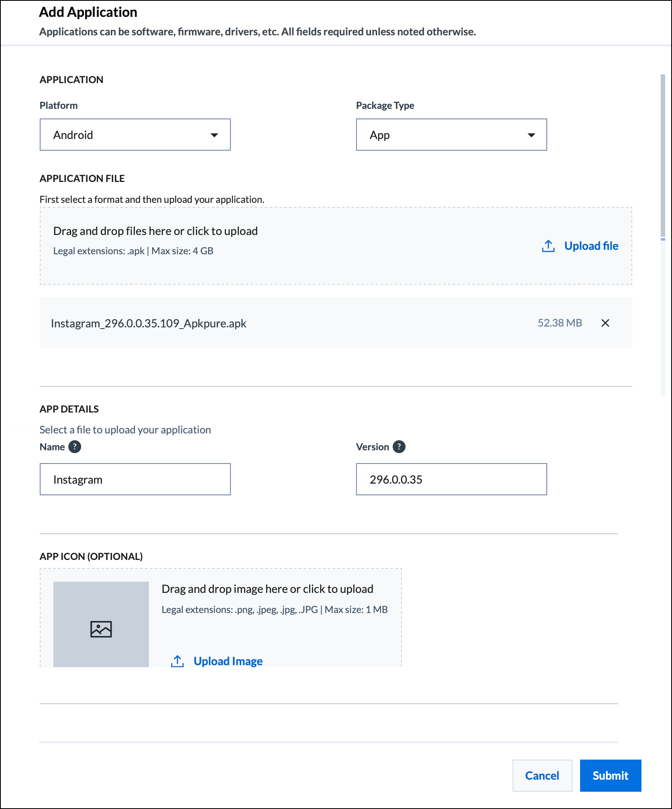The height and width of the screenshot is (809, 672).
Task: Click the Version input field
Action: point(452,479)
